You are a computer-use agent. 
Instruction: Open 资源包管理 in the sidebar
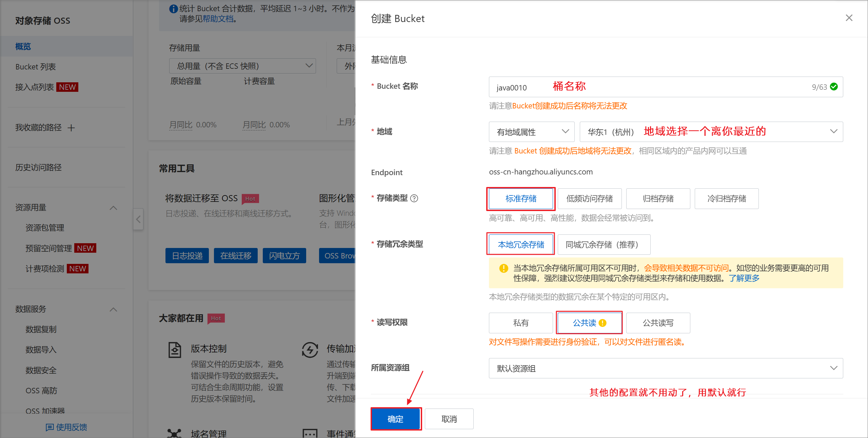45,228
